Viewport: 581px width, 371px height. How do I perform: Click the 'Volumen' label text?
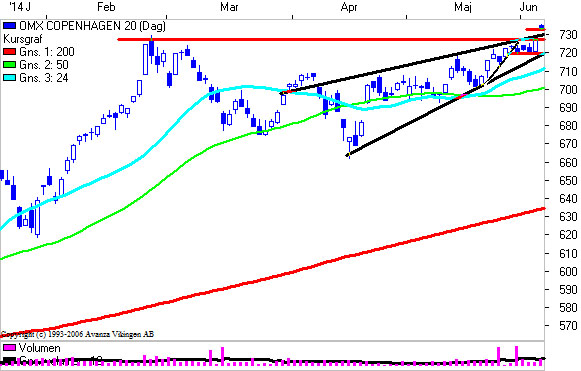(x=39, y=348)
